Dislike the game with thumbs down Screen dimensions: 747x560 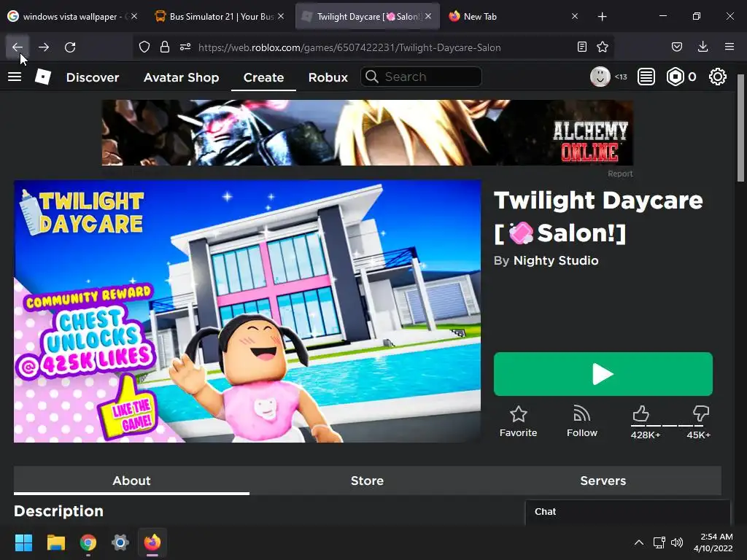[x=701, y=413]
